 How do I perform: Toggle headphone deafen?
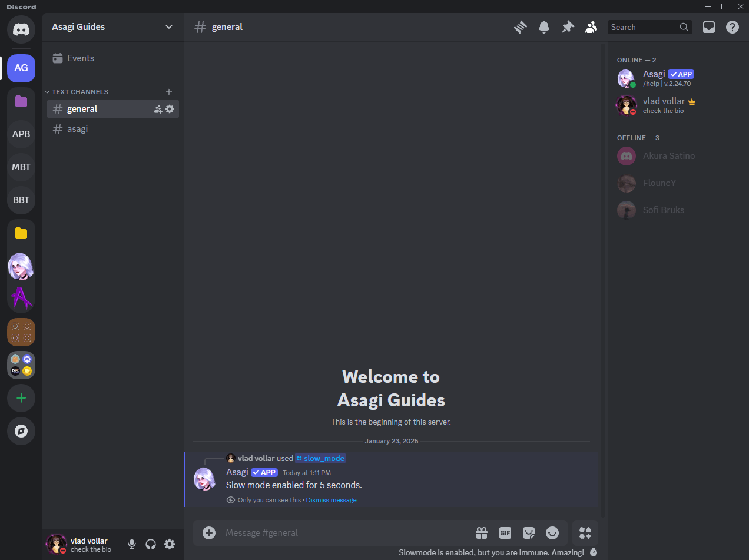coord(151,544)
